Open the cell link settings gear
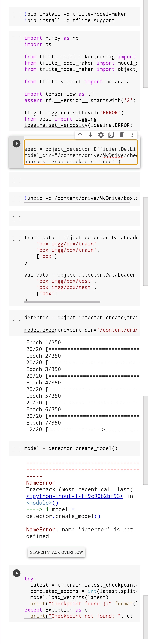Image resolution: width=148 pixels, height=644 pixels. 101,135
